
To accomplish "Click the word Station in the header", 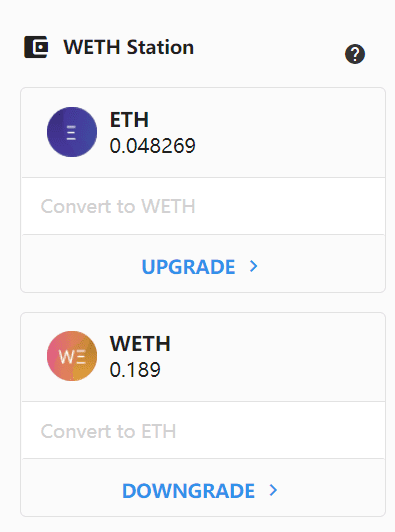I will coord(160,47).
